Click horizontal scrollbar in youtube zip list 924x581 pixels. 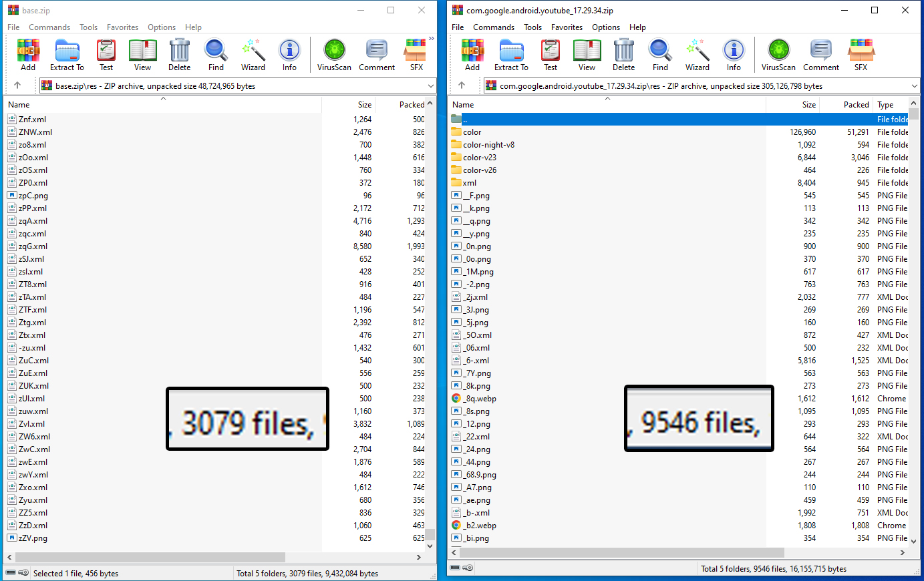(x=621, y=553)
